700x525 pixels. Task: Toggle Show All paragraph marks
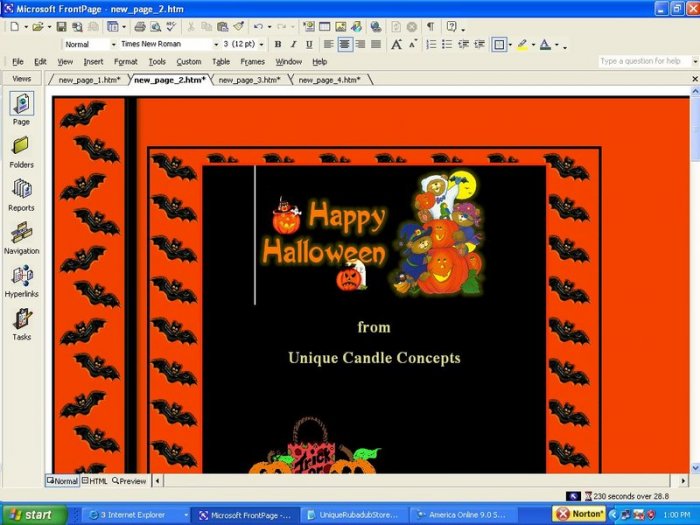(430, 27)
